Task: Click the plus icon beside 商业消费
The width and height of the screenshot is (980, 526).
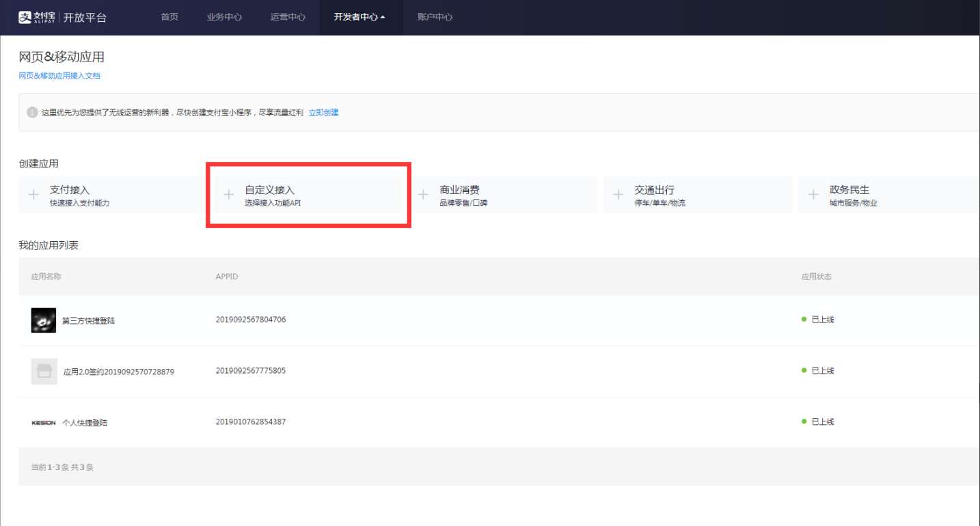Action: pyautogui.click(x=424, y=195)
